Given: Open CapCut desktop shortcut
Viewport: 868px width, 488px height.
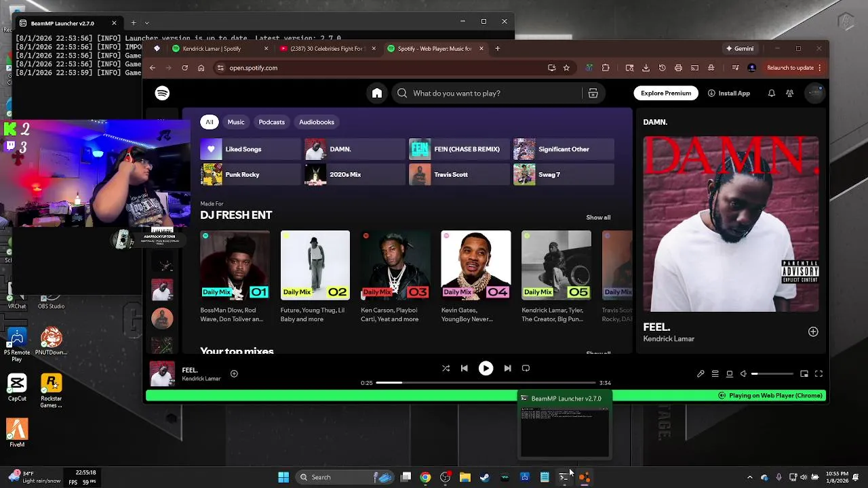Looking at the screenshot, I should 17,388.
